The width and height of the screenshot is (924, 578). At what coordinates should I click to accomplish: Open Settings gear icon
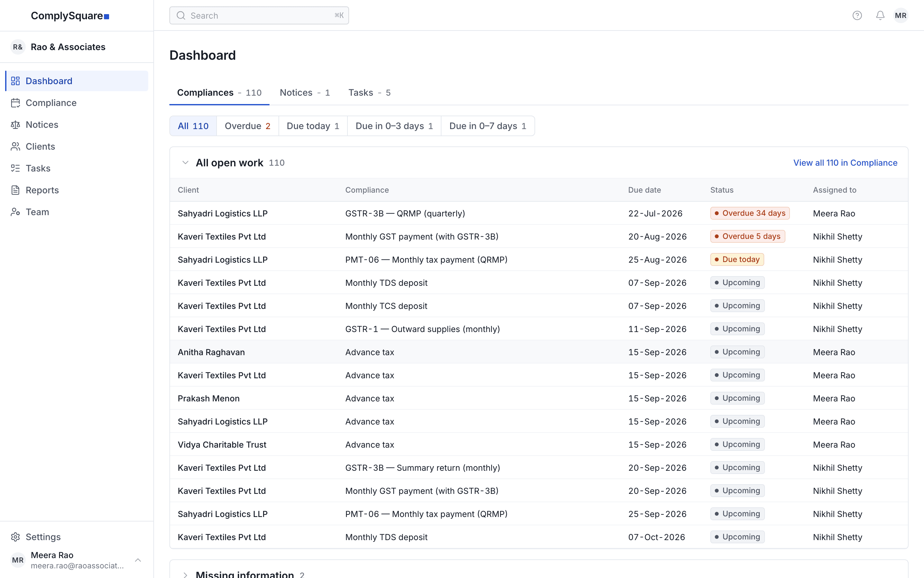(15, 537)
